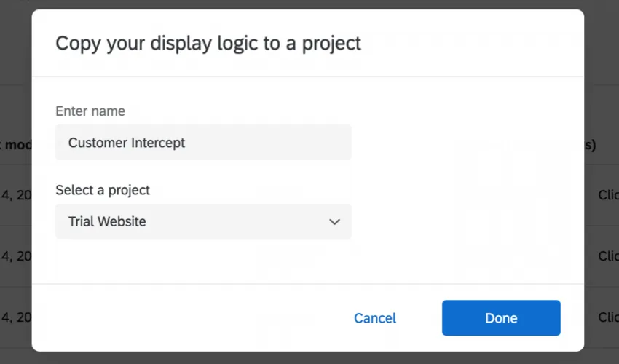The height and width of the screenshot is (364, 619).
Task: Click the blank dialog area beside the name field
Action: (466, 143)
